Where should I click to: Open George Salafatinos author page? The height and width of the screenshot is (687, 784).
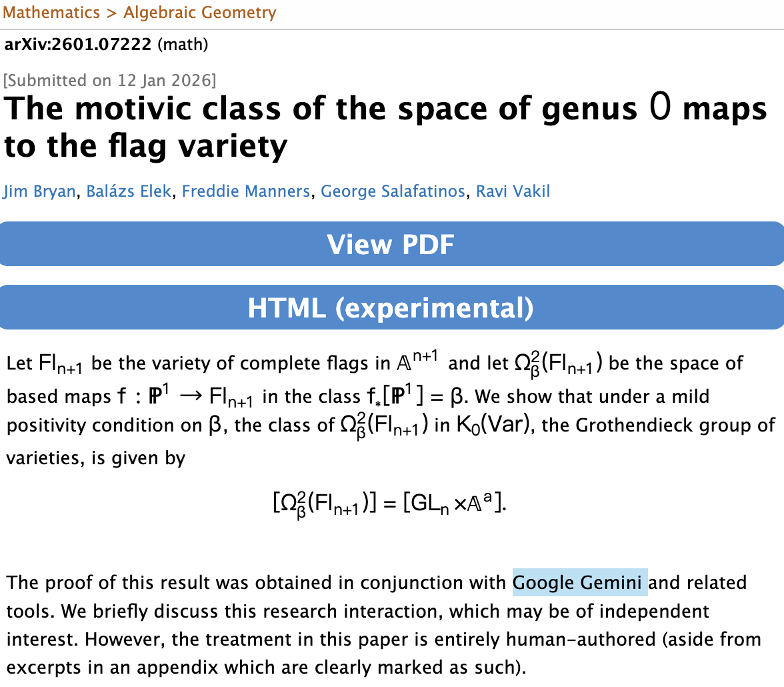point(393,192)
